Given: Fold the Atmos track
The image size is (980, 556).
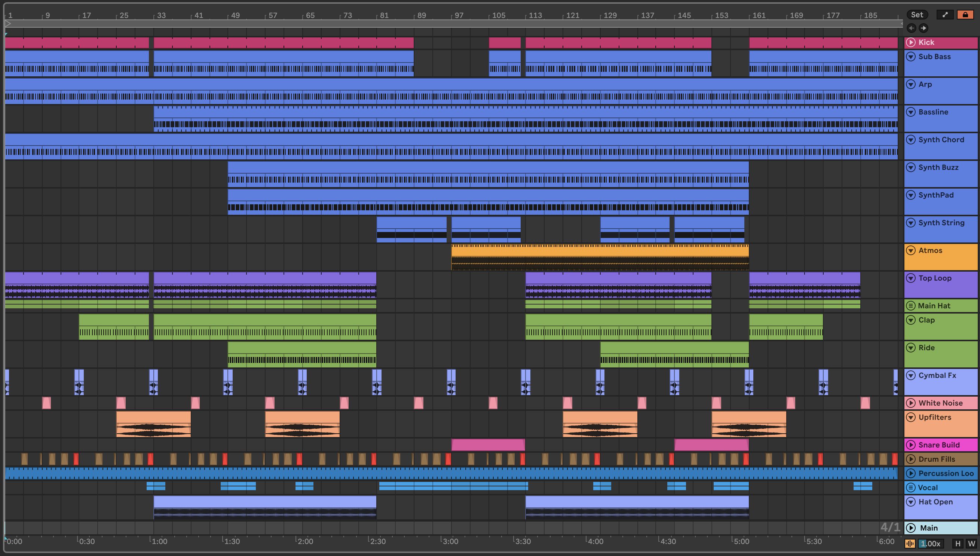Looking at the screenshot, I should tap(911, 251).
